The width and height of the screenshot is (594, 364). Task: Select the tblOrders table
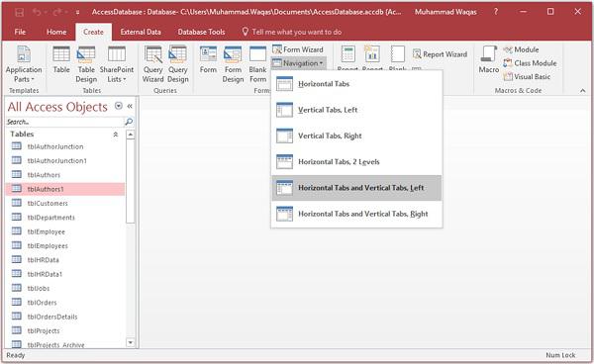coord(65,303)
